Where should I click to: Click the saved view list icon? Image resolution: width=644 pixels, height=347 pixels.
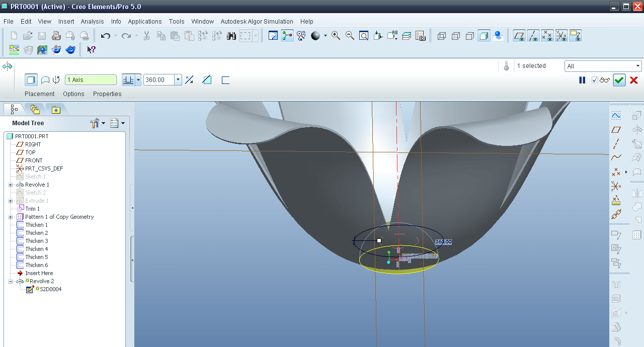click(x=392, y=36)
